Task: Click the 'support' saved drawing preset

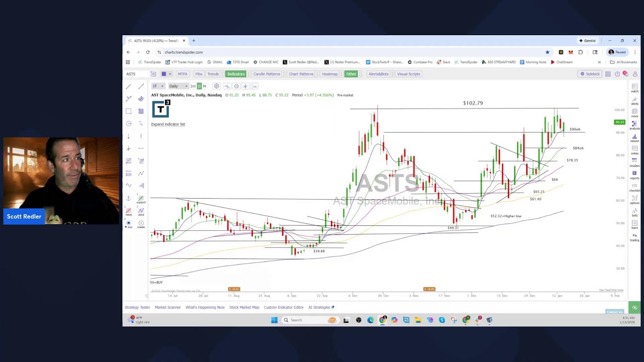Action: [141, 200]
